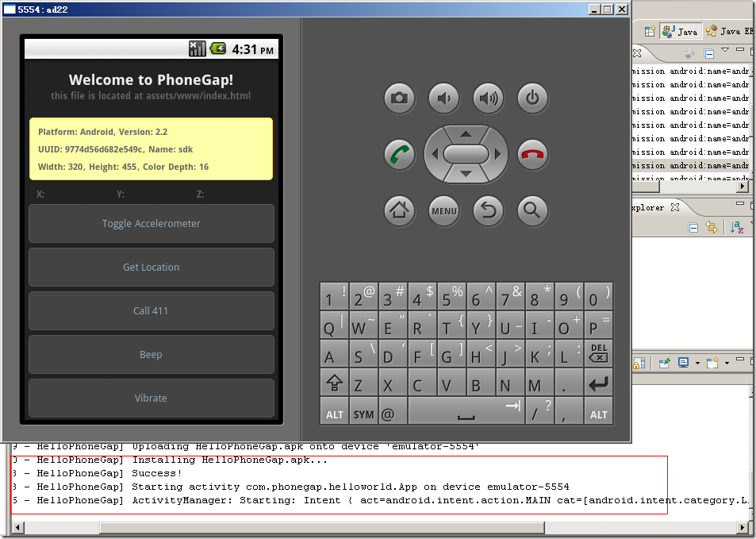Click the Display Selected Console monitor icon

[x=683, y=363]
